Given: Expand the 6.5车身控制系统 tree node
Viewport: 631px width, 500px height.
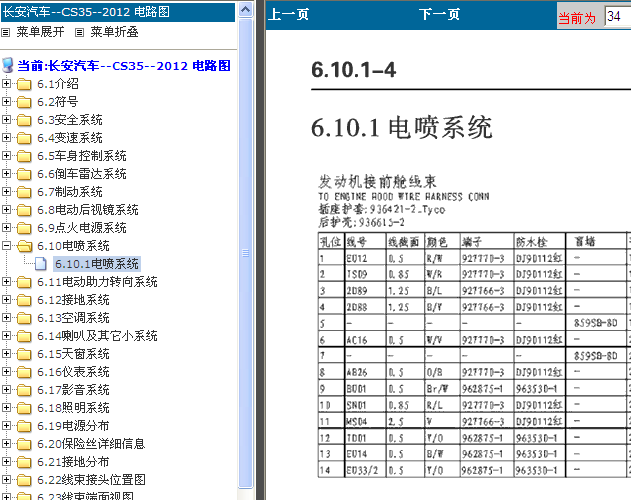Looking at the screenshot, I should (6, 155).
